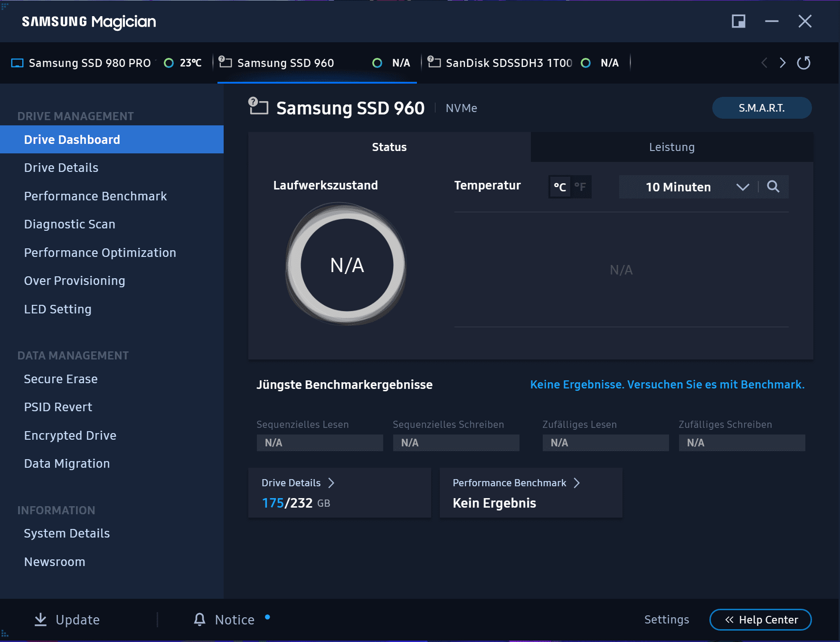Click the Zufälliges Lesen N/A value bar

tap(605, 443)
